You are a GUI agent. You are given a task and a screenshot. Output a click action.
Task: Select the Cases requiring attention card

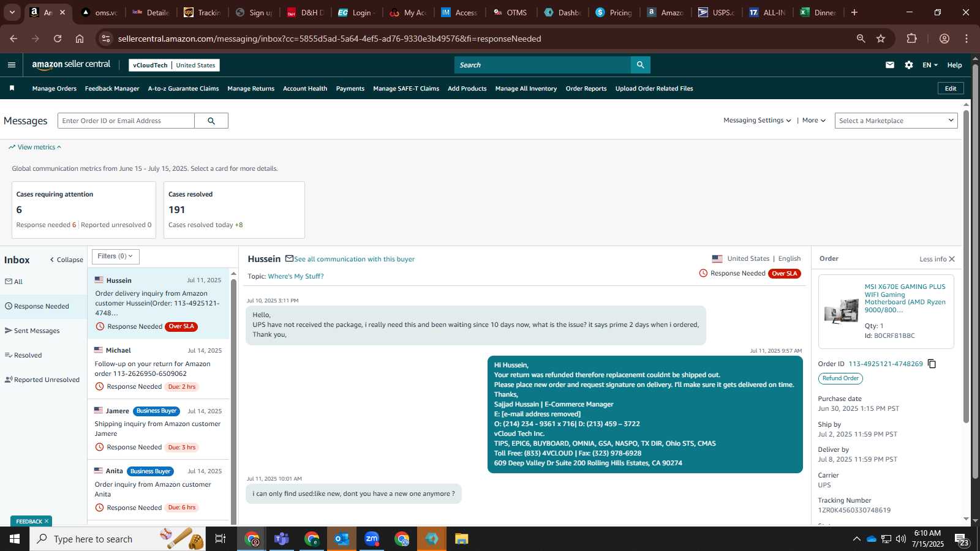click(x=84, y=210)
